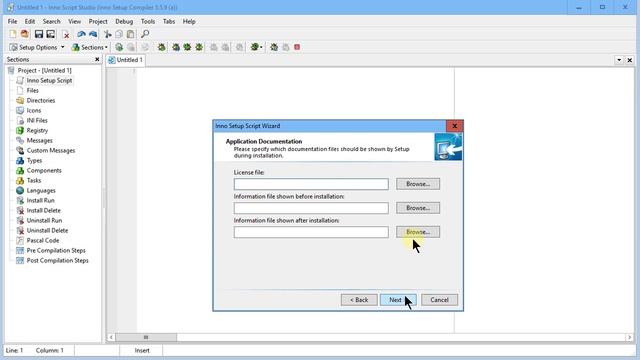
Task: Select Project - [Untitled 1] tree root
Action: coord(44,70)
